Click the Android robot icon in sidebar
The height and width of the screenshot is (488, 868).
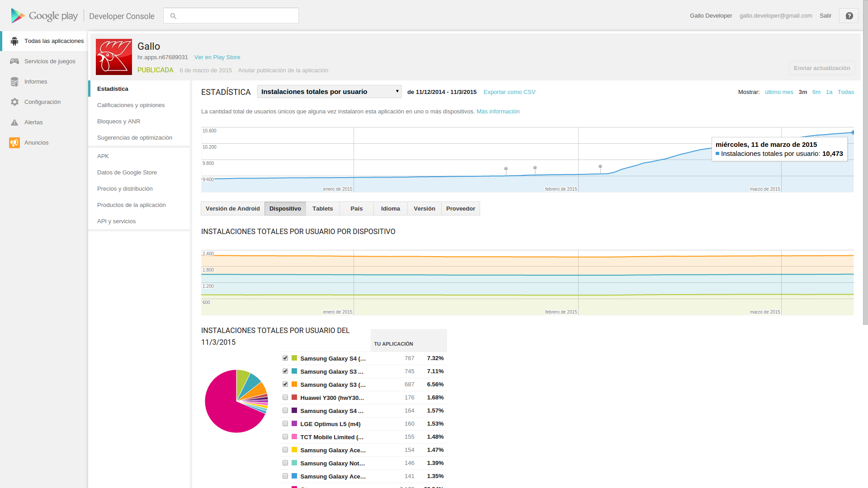[14, 41]
